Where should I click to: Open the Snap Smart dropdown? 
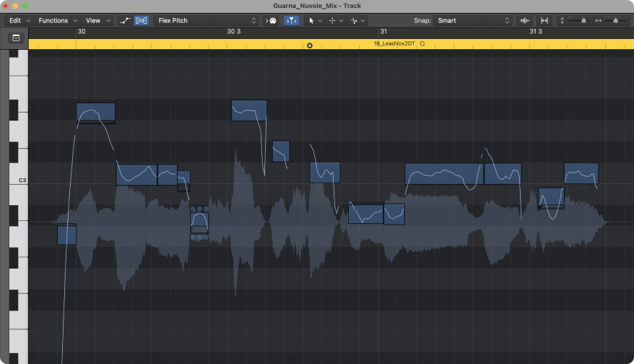473,21
